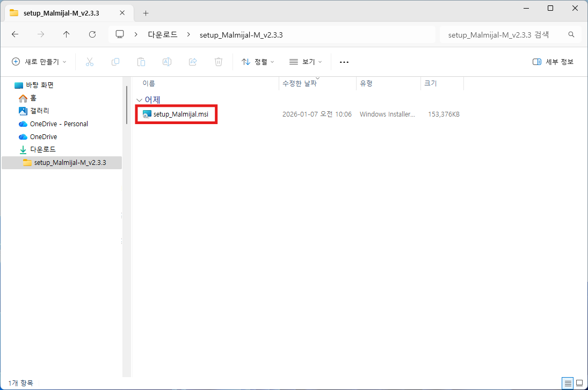
Task: Maximize the File Explorer window
Action: click(x=550, y=8)
